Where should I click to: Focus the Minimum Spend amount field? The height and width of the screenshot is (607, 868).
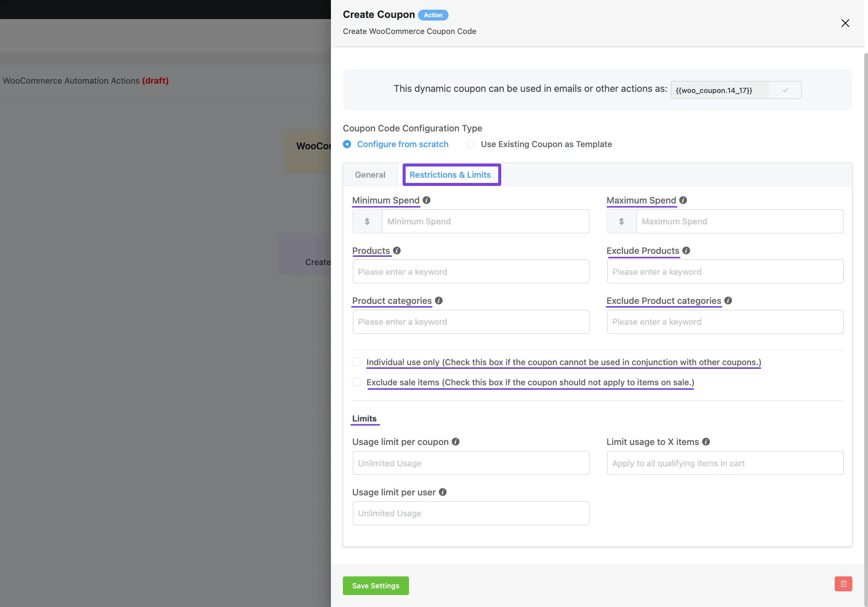(x=486, y=221)
